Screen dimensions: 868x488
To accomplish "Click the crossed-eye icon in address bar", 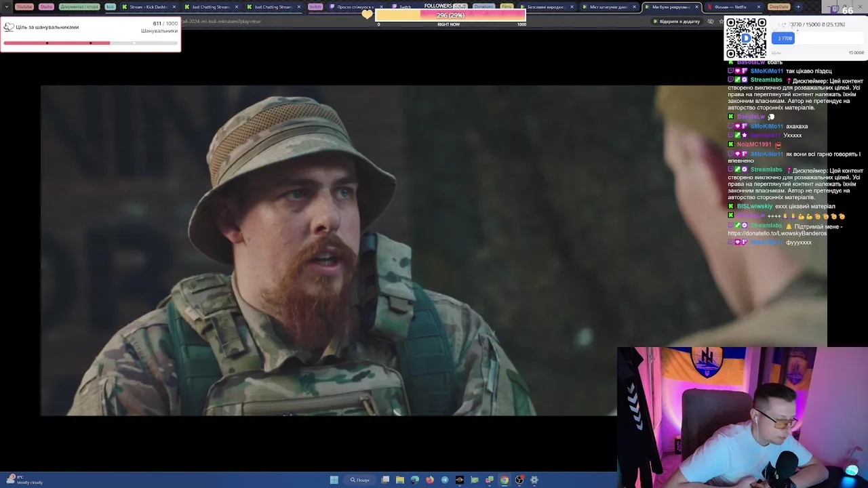I will click(711, 22).
